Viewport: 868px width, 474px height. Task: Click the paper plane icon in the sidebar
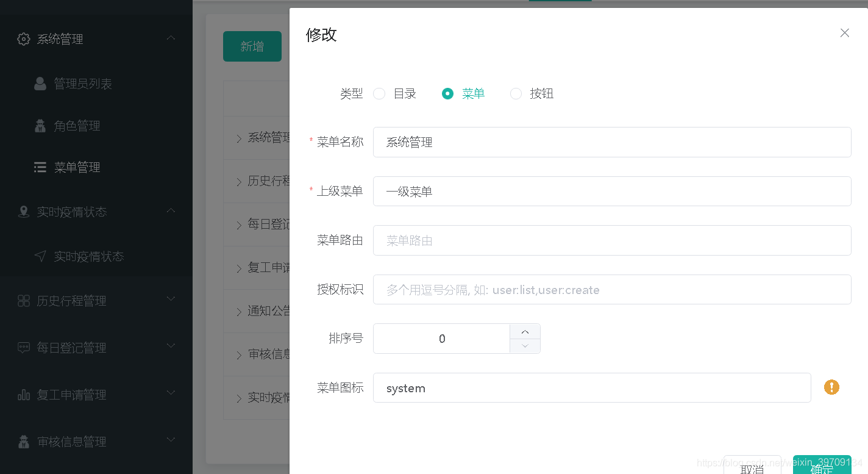[40, 256]
